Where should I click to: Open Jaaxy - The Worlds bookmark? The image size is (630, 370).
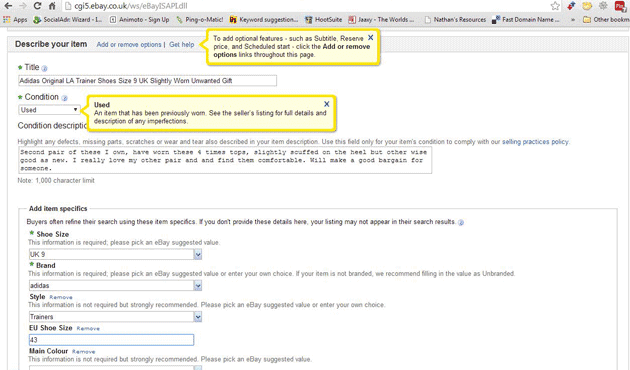tap(381, 19)
